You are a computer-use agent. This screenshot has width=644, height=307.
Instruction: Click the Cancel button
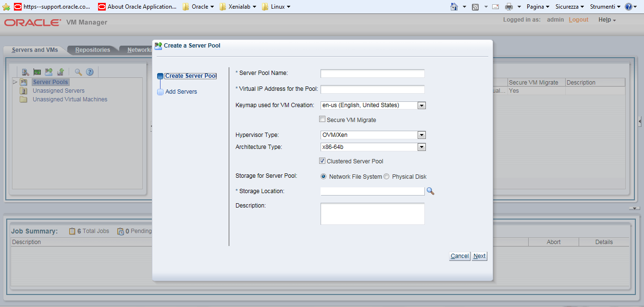(x=459, y=256)
